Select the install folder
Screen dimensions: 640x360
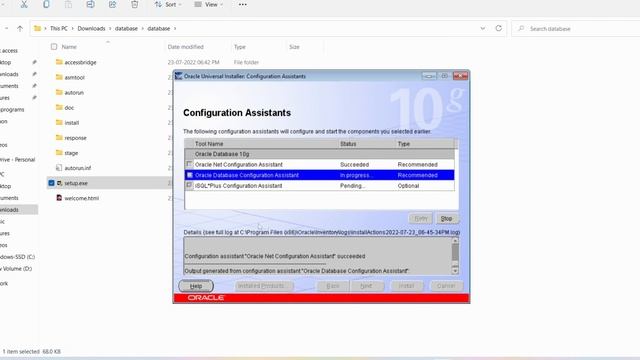click(72, 122)
